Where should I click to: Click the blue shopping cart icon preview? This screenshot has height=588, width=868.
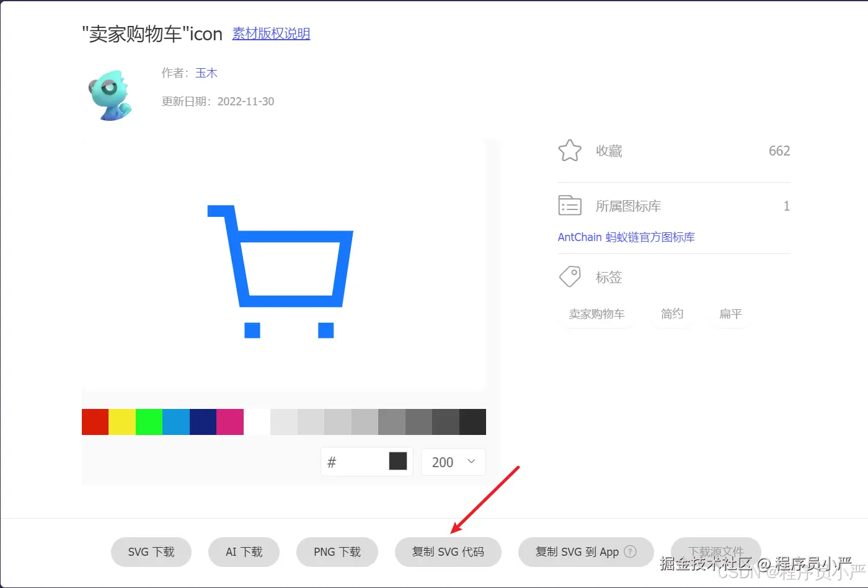280,270
